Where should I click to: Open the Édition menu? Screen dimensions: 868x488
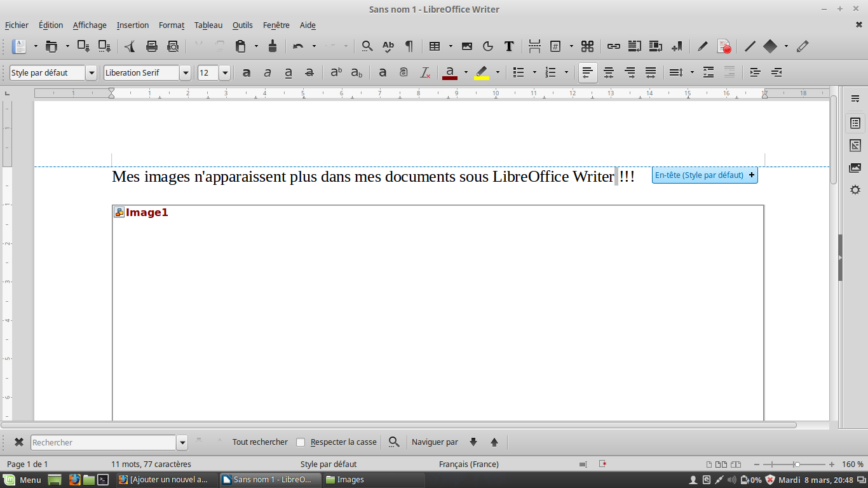click(x=51, y=25)
